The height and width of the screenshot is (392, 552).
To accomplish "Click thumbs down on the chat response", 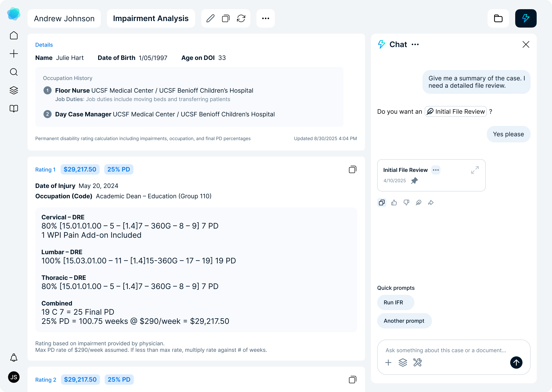I will click(x=406, y=203).
